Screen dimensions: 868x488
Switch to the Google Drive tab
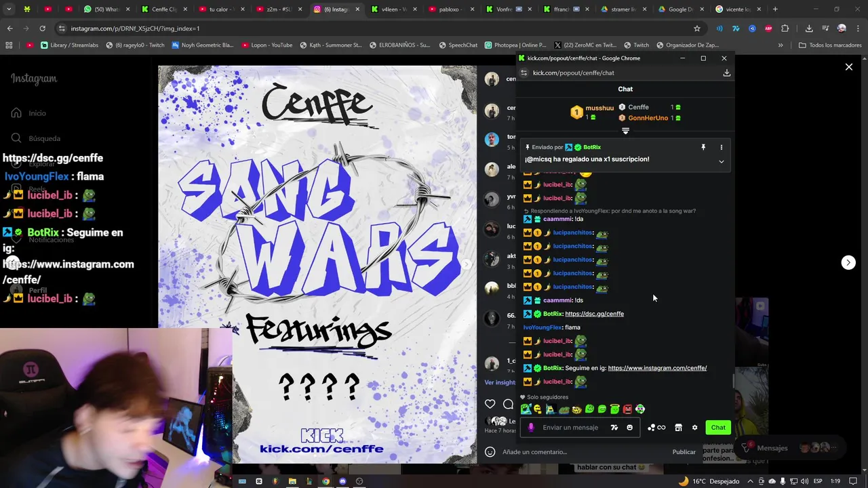[x=683, y=9]
